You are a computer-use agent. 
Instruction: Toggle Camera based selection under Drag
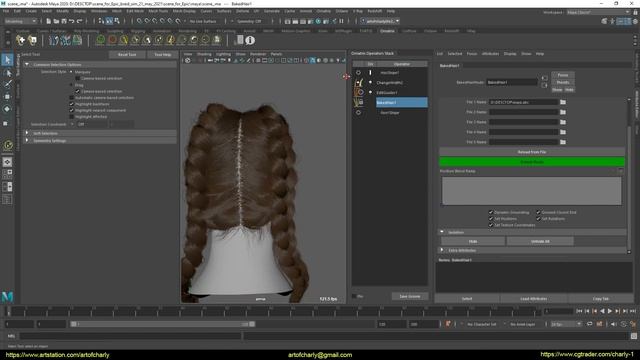[x=78, y=91]
